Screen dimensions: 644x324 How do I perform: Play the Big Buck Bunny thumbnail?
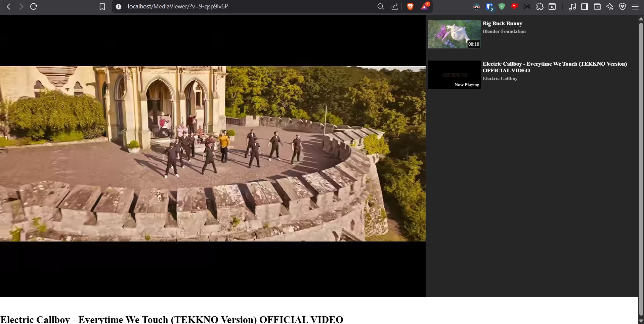(454, 34)
